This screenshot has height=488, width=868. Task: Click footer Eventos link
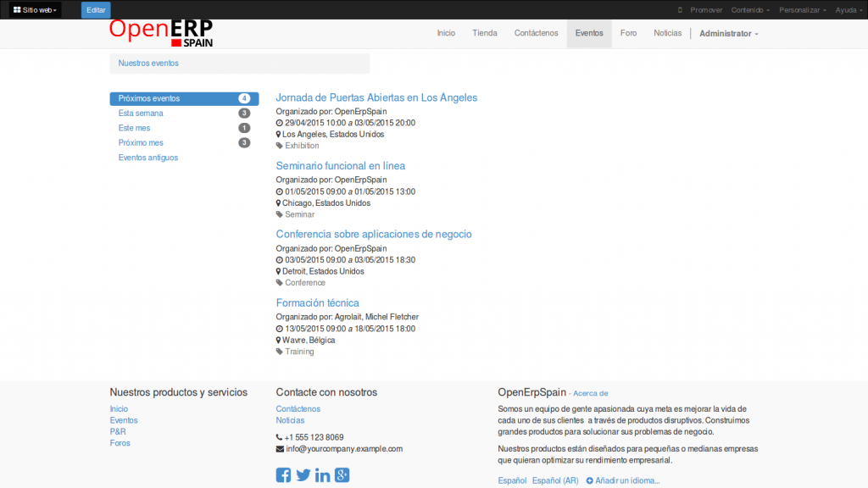coord(124,420)
